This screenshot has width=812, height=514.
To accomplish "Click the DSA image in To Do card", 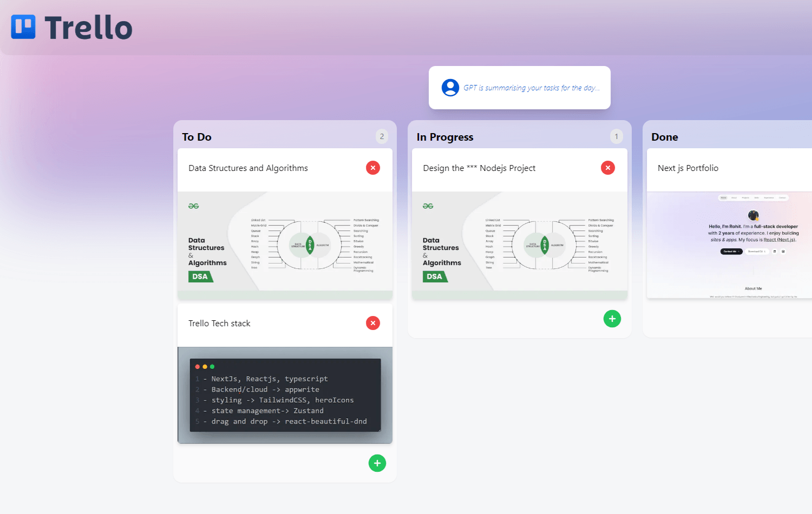I will 285,246.
